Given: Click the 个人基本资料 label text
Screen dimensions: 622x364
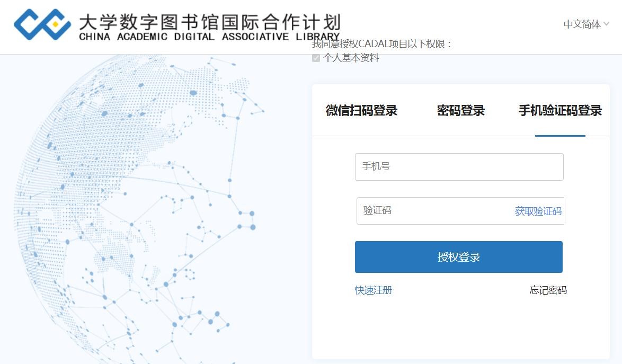Looking at the screenshot, I should pyautogui.click(x=351, y=58).
